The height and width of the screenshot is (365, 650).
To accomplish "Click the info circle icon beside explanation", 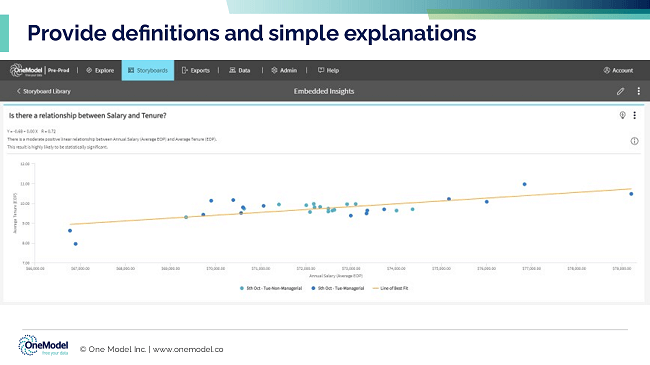I will tap(634, 141).
